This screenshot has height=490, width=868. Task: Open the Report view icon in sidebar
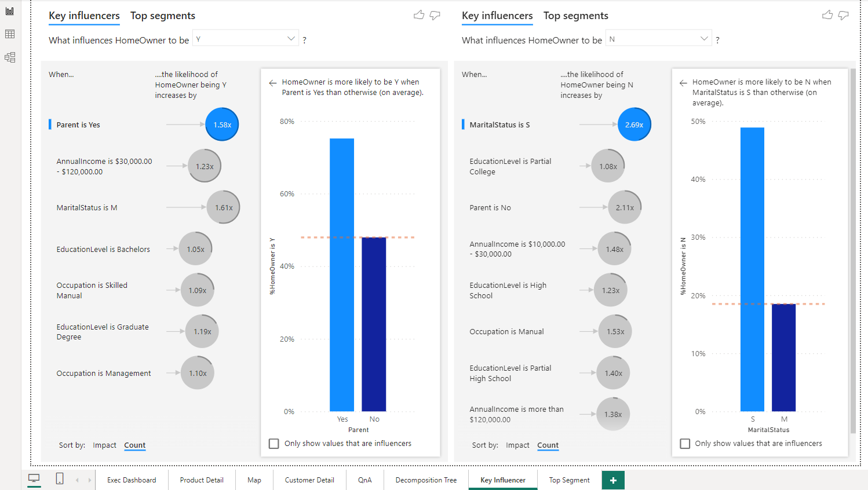10,11
